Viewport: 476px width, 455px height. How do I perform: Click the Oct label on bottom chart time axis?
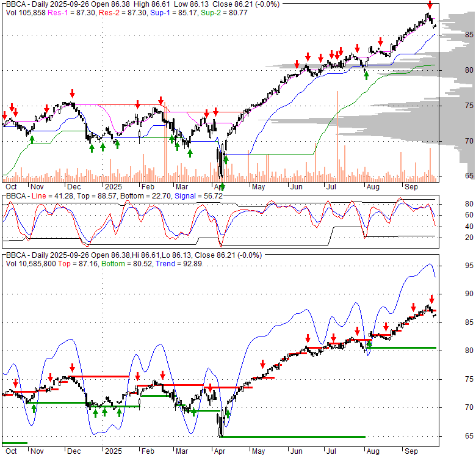tap(11, 451)
